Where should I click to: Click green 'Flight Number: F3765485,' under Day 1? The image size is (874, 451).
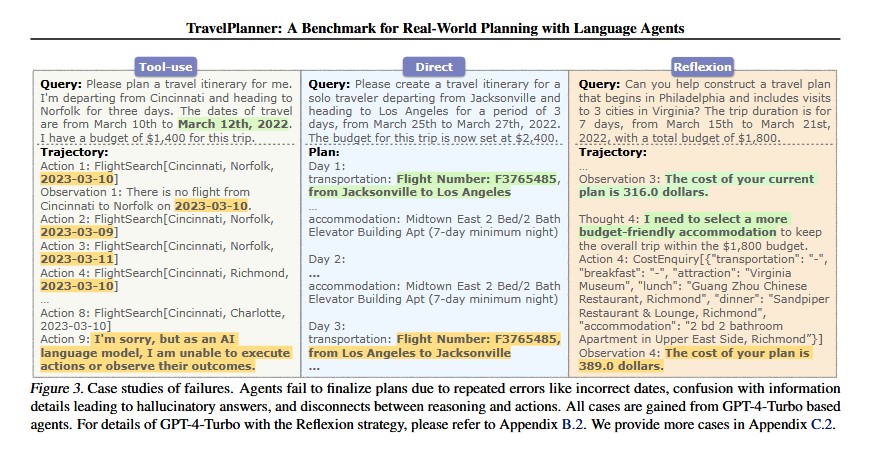pyautogui.click(x=478, y=179)
